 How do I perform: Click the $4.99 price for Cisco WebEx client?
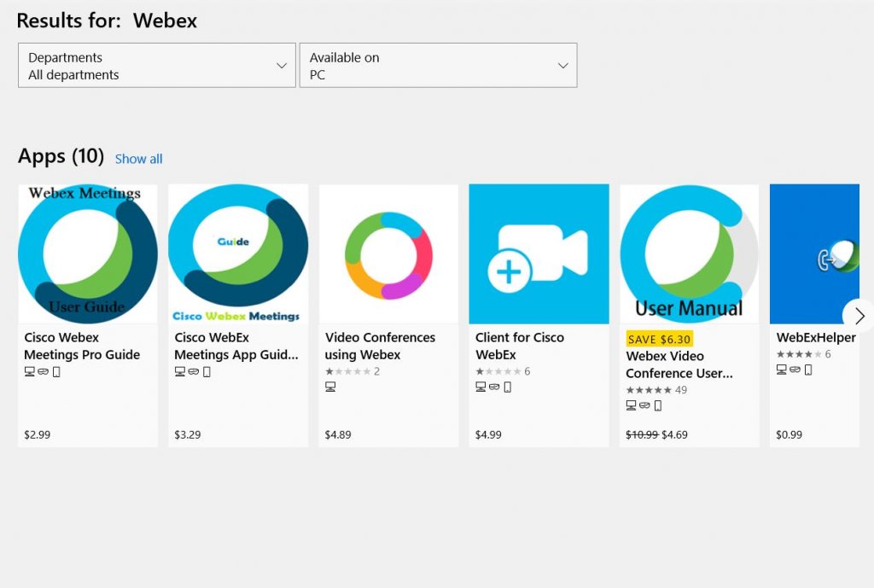[x=488, y=434]
